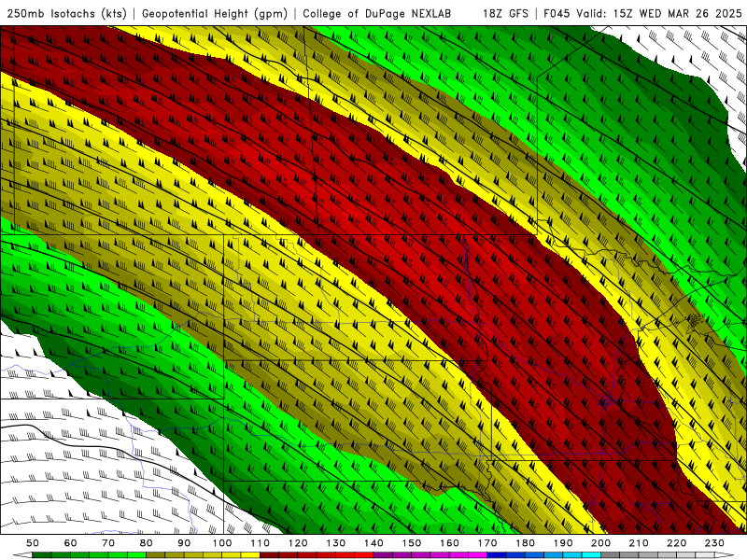Click the '150' label on the color scale

412,543
